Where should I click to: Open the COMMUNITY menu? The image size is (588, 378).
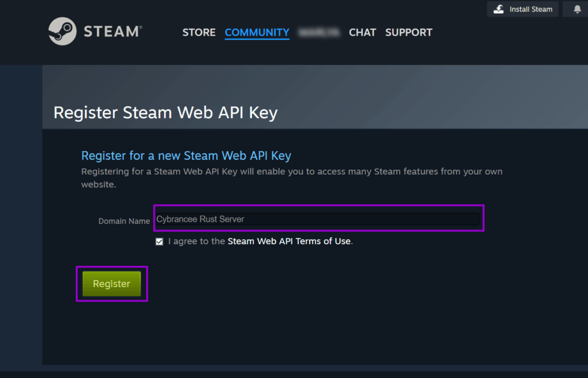pyautogui.click(x=257, y=32)
